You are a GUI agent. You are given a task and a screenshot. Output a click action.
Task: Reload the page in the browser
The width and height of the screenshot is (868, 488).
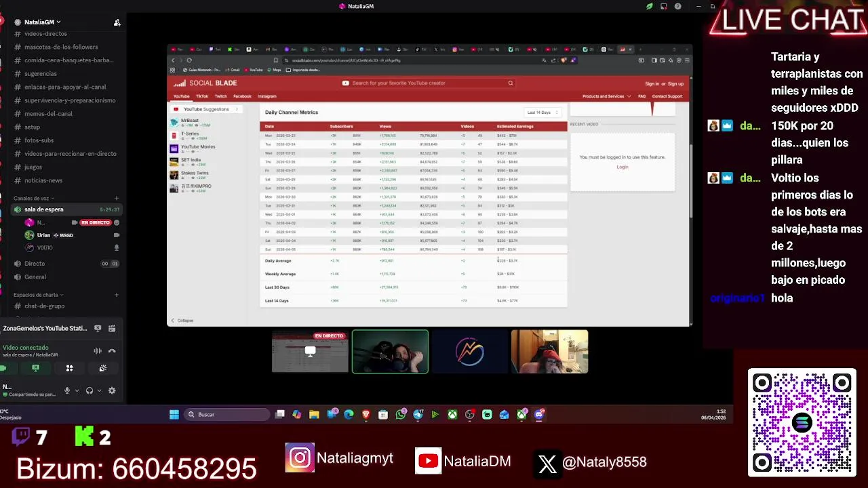[189, 60]
